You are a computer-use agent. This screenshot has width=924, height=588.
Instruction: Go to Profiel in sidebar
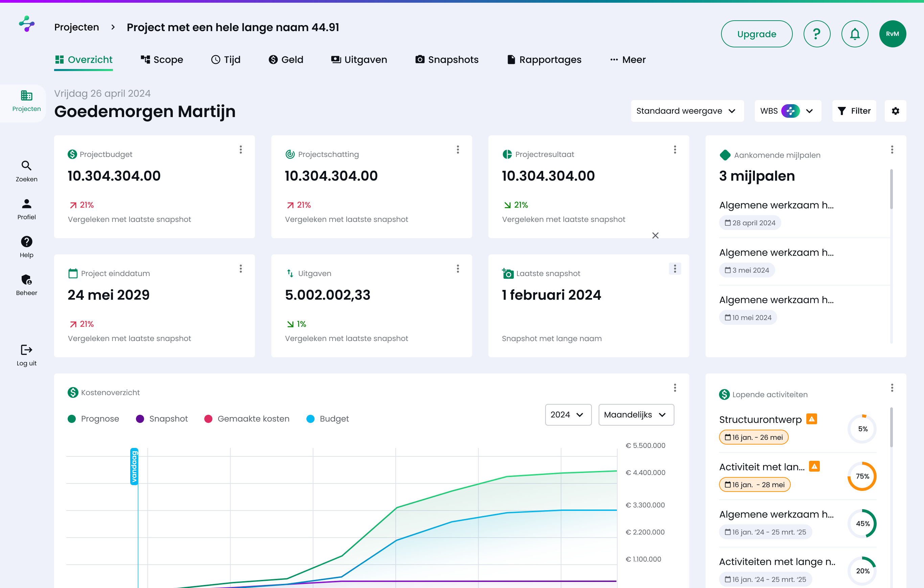click(26, 209)
